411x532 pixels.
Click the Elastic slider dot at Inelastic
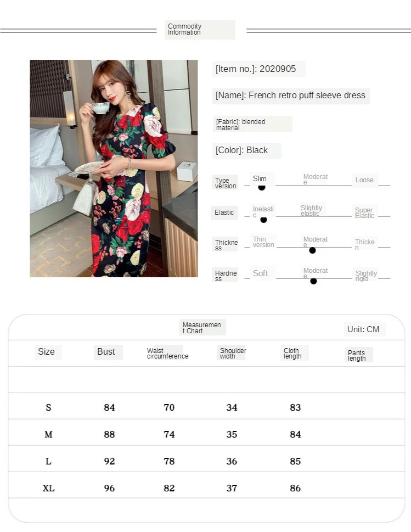[x=263, y=220]
